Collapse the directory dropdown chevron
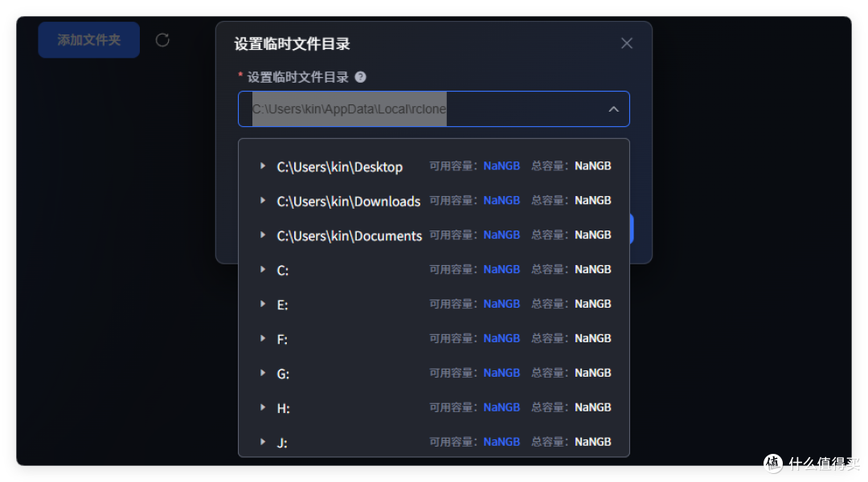 click(613, 109)
